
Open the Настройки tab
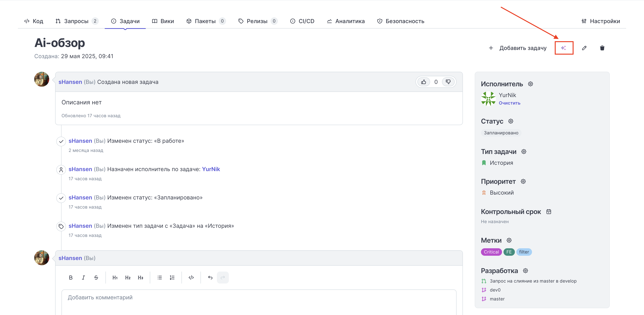click(x=601, y=21)
